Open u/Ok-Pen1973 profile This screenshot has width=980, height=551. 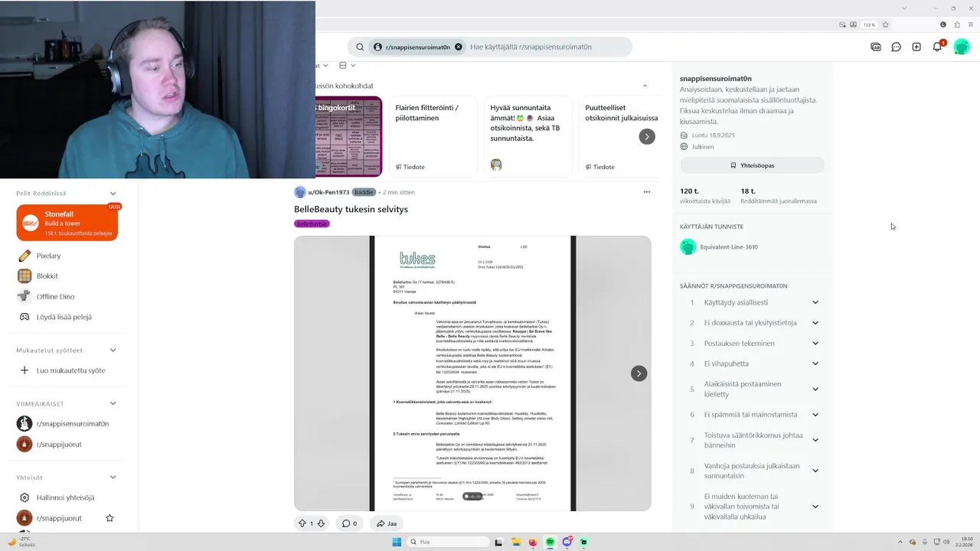click(328, 192)
